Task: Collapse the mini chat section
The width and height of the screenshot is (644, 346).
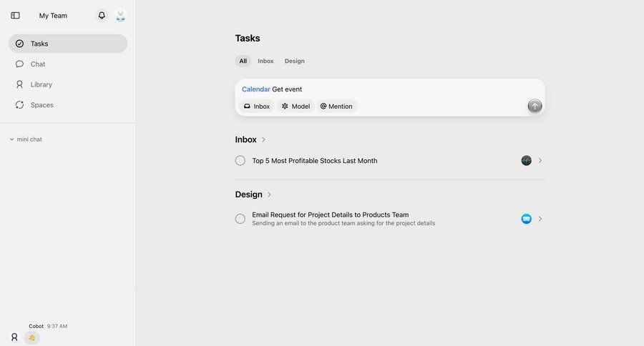Action: point(12,139)
